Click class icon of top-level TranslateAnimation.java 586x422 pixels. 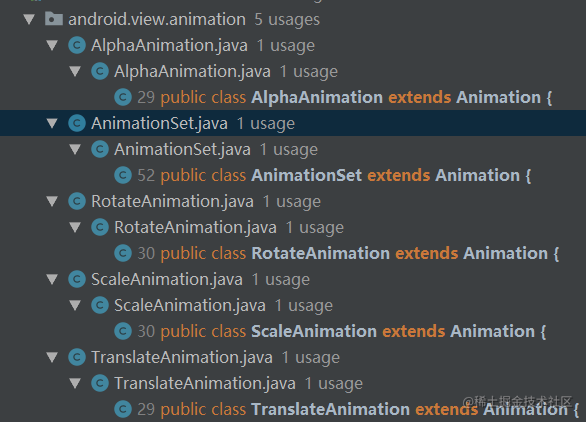[x=77, y=357]
